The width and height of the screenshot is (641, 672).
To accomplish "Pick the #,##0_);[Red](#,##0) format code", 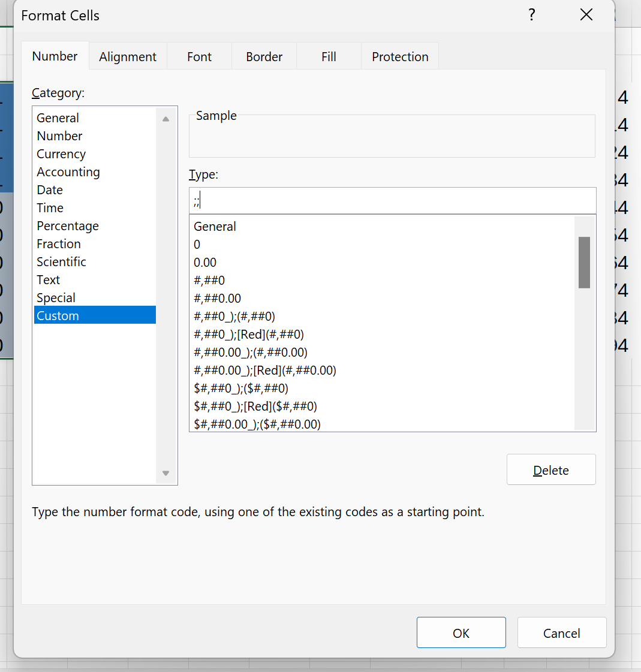I will tap(249, 335).
